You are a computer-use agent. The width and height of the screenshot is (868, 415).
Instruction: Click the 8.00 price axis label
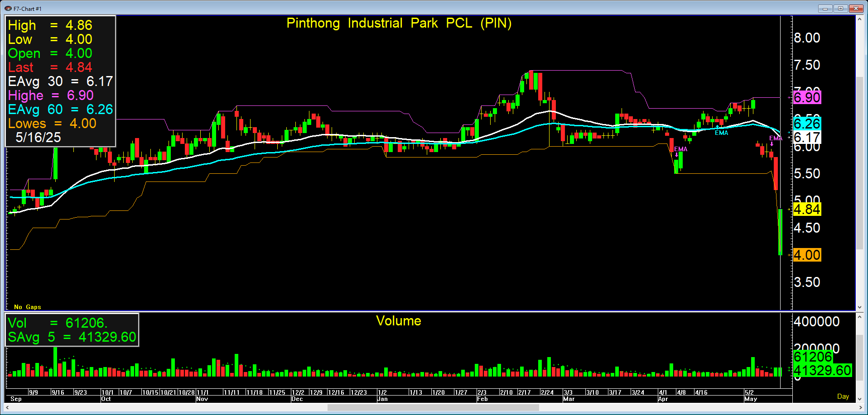pos(807,38)
